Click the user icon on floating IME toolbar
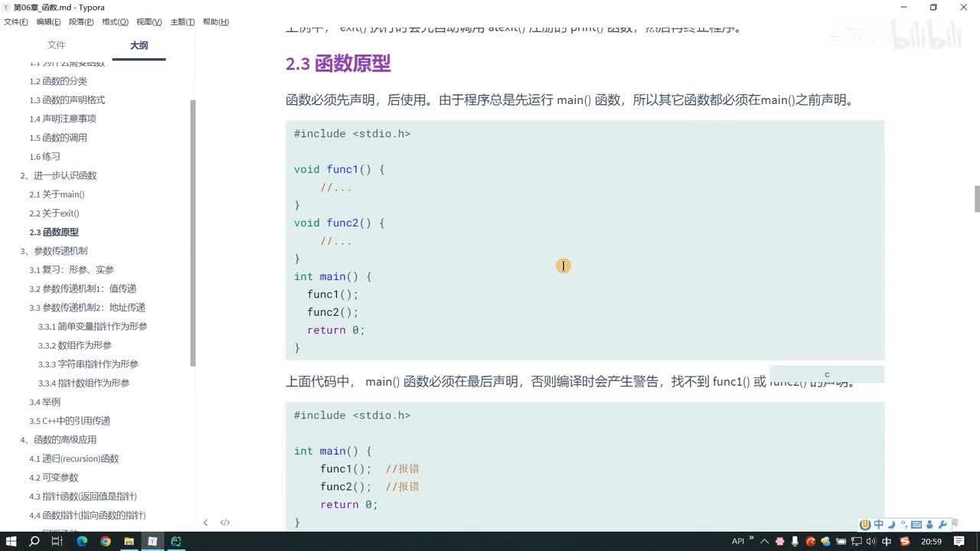This screenshot has height=551, width=980. click(x=929, y=524)
